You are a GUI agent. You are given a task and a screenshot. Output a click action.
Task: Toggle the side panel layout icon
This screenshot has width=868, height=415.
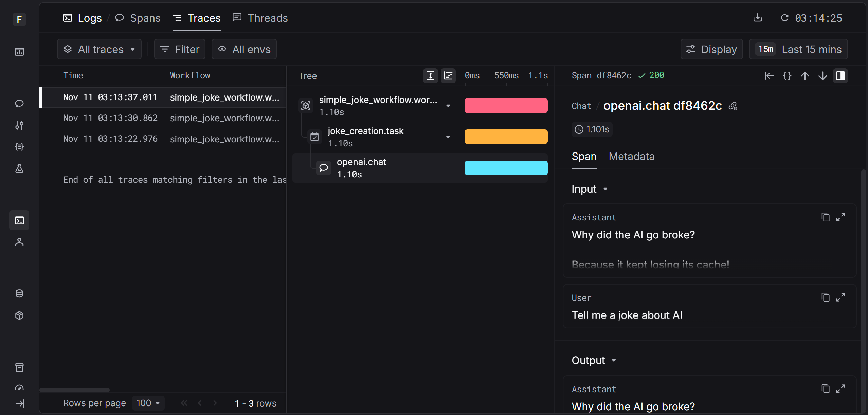pyautogui.click(x=840, y=76)
